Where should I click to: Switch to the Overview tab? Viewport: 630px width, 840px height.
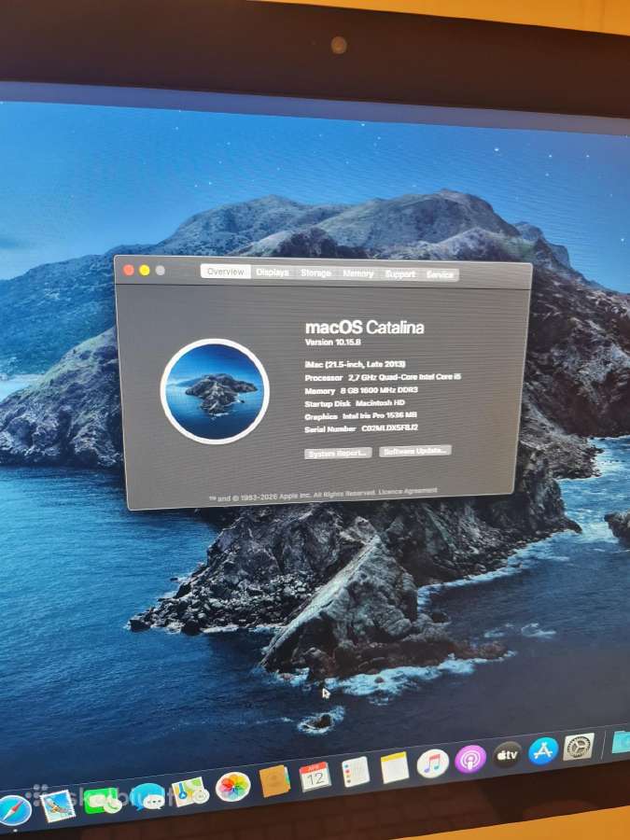226,272
